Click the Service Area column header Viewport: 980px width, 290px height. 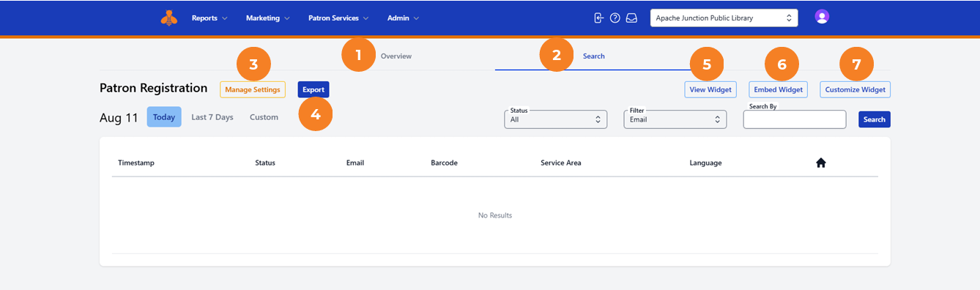(561, 163)
